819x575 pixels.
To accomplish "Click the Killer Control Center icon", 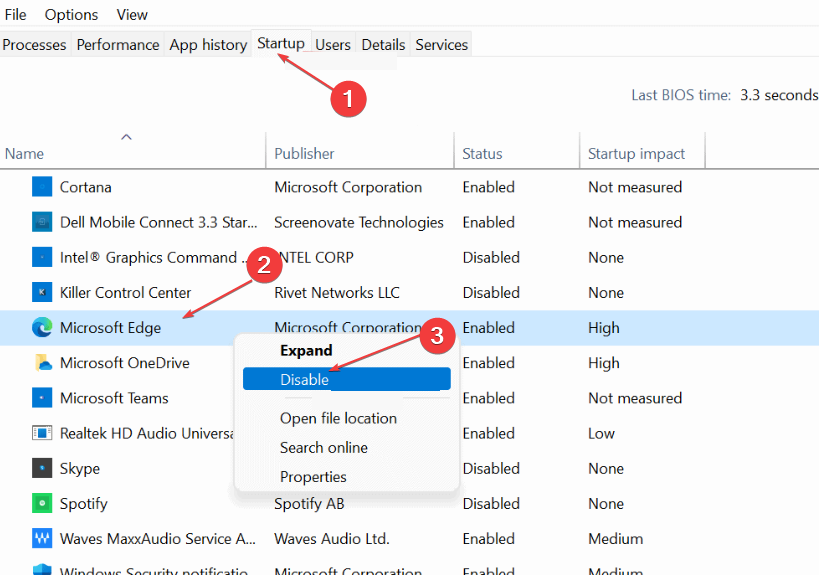I will click(42, 292).
